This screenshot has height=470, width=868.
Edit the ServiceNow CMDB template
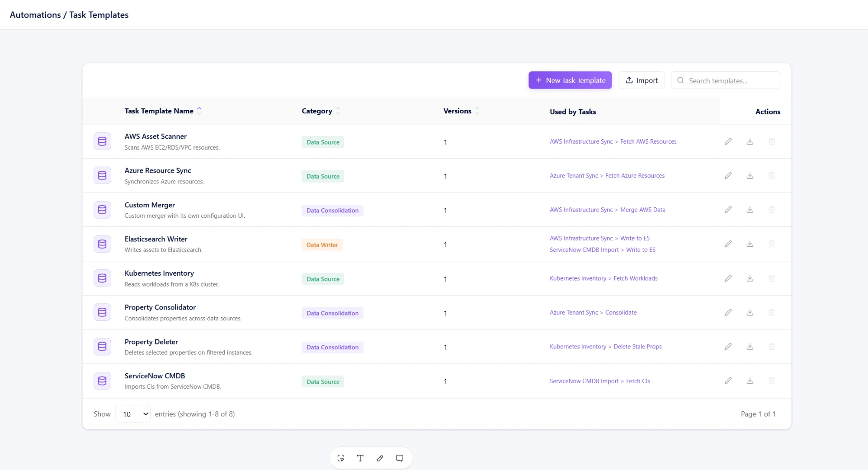coord(728,381)
